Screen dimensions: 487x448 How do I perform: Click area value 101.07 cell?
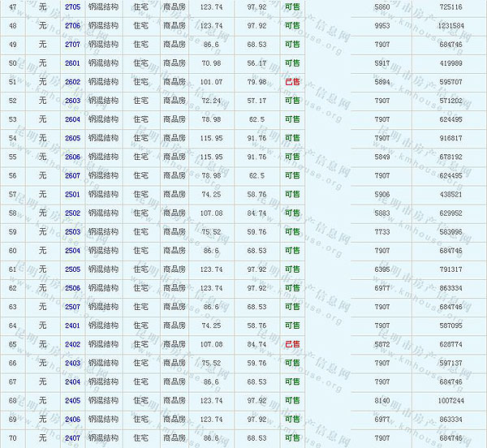click(x=211, y=81)
